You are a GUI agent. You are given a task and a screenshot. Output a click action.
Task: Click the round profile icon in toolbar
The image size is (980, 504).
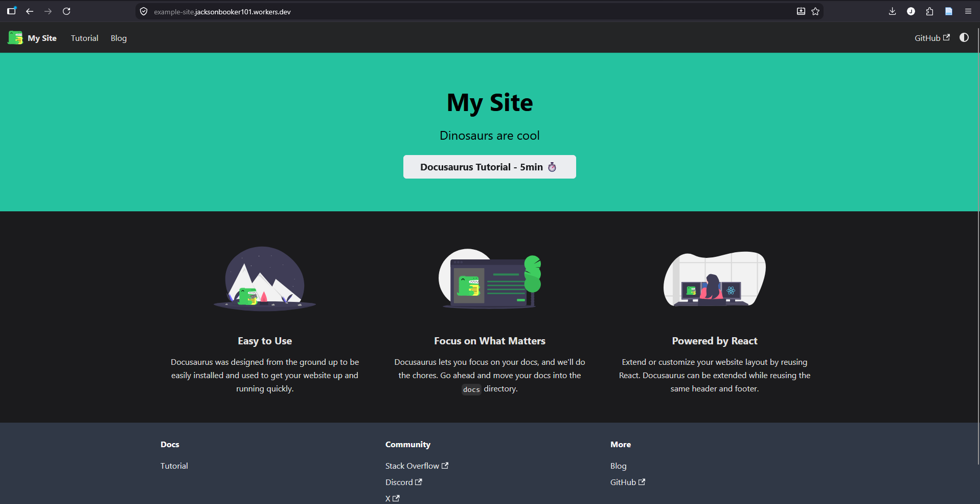(911, 11)
